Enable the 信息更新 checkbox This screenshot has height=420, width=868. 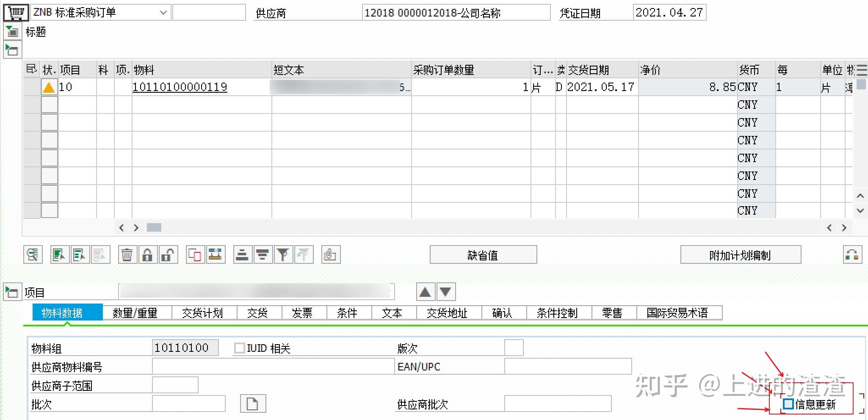click(x=788, y=404)
